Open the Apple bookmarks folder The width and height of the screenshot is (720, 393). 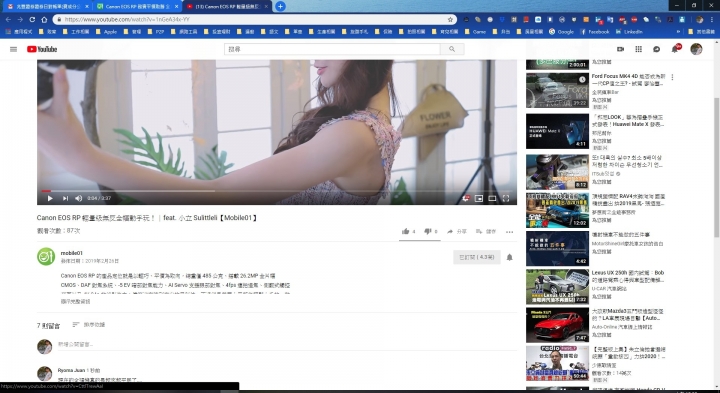(x=106, y=32)
